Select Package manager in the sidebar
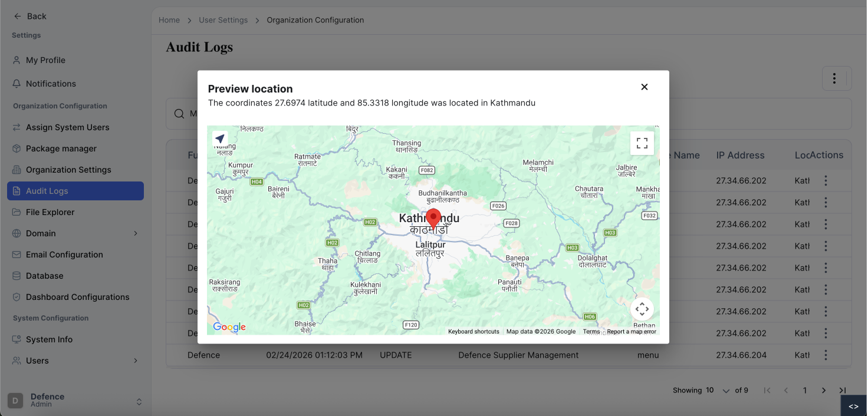868x416 pixels. point(61,148)
